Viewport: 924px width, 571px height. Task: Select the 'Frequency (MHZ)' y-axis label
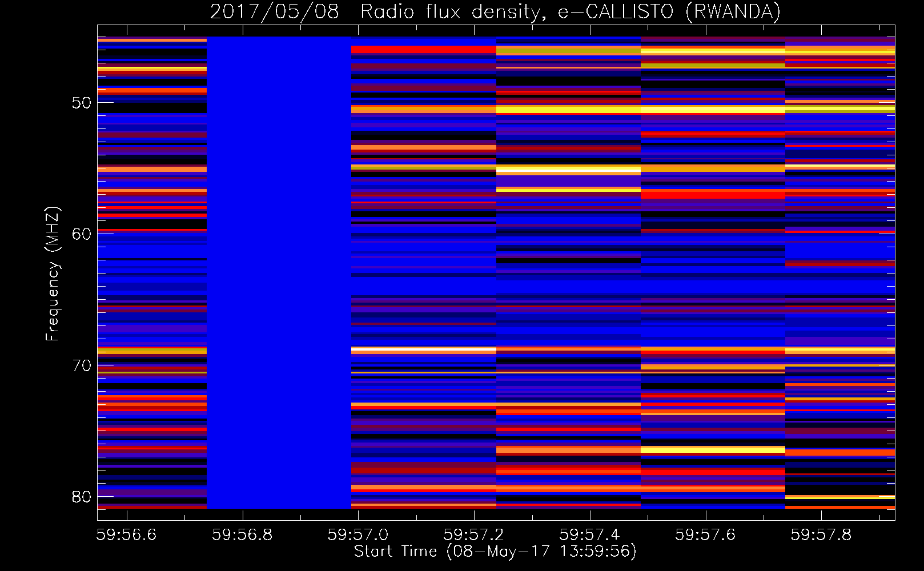(x=52, y=274)
